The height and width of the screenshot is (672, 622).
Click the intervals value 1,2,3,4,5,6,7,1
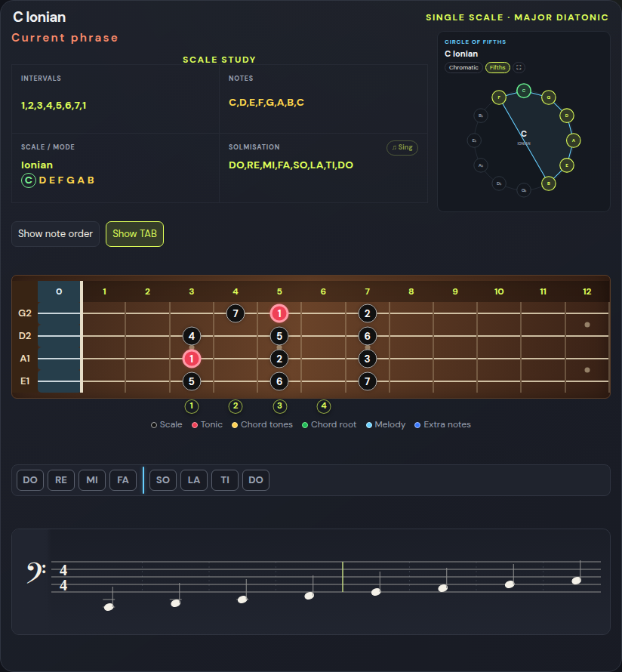coord(54,106)
